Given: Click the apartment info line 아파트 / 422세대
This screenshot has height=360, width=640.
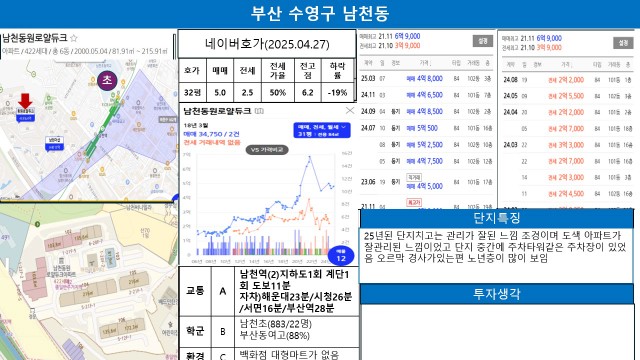Looking at the screenshot, I should click(x=85, y=51).
